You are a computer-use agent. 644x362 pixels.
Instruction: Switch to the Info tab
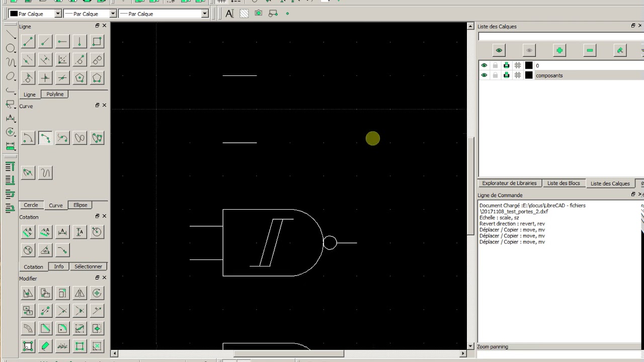(x=59, y=266)
